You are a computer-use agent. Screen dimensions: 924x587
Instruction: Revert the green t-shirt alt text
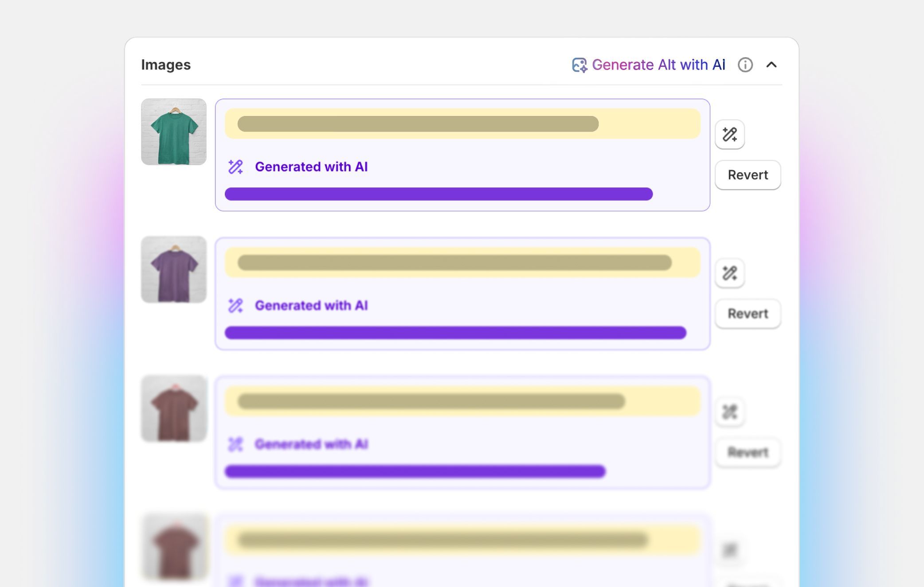pyautogui.click(x=748, y=175)
